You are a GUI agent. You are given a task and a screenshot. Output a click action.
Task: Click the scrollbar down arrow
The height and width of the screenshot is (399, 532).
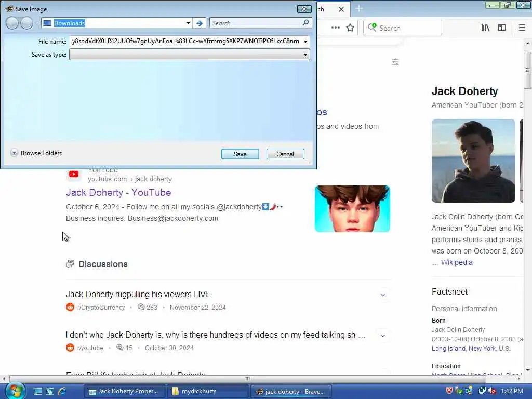coord(528,370)
